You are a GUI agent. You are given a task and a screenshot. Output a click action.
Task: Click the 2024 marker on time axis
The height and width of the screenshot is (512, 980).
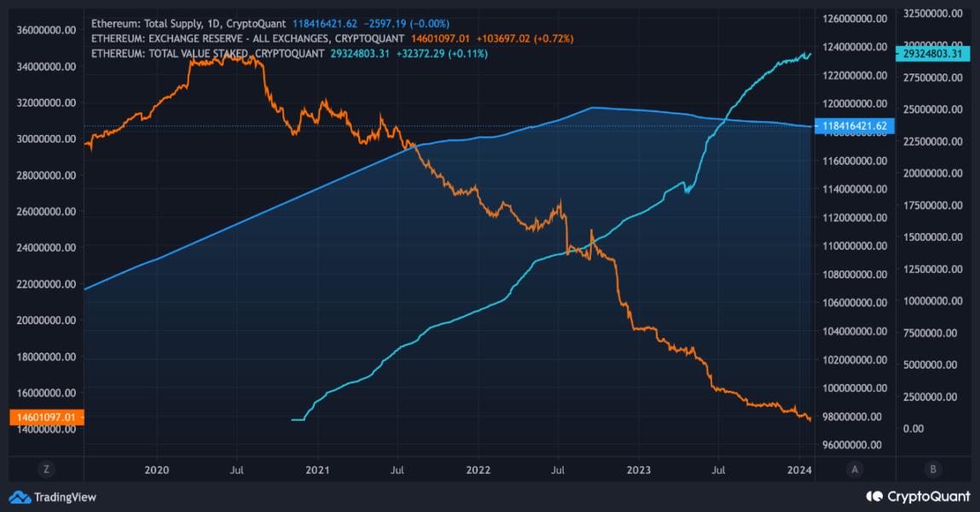pos(798,470)
